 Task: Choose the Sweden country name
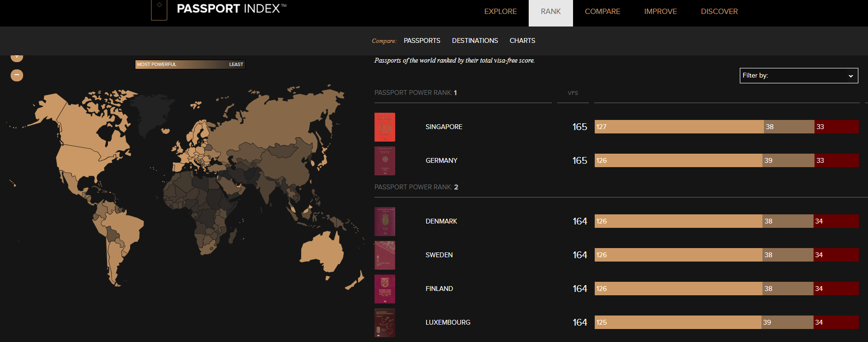click(439, 255)
